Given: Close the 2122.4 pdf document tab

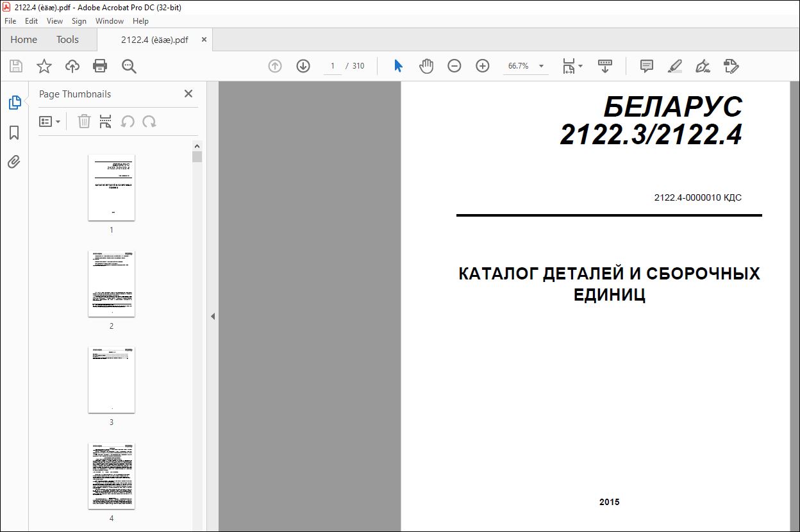Looking at the screenshot, I should pos(204,39).
